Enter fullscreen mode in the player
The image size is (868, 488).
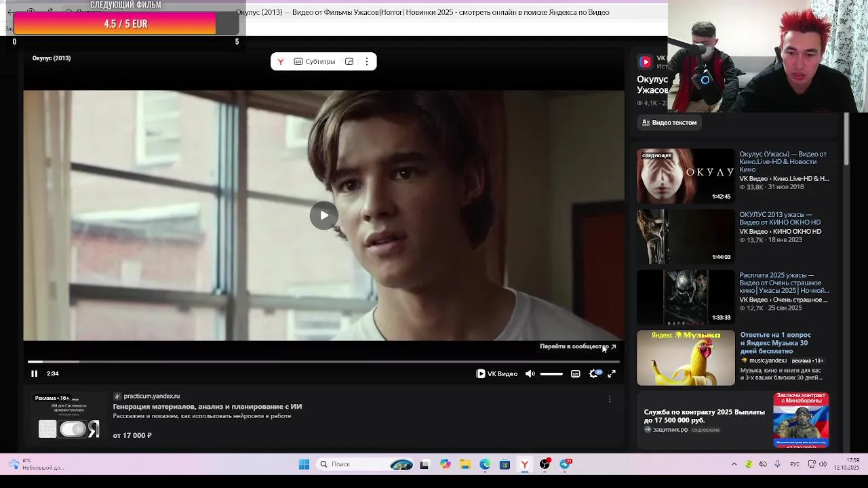click(612, 373)
